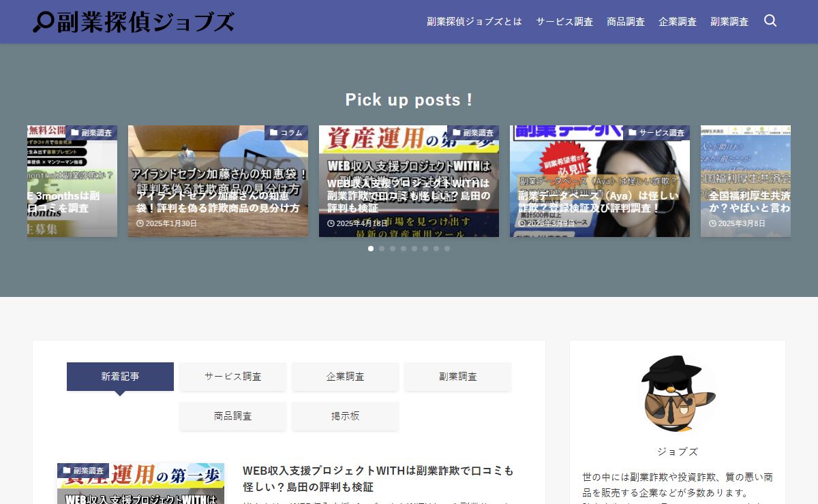818x504 pixels.
Task: Click the 2025年3月8日 date on the last carousel card
Action: [737, 223]
